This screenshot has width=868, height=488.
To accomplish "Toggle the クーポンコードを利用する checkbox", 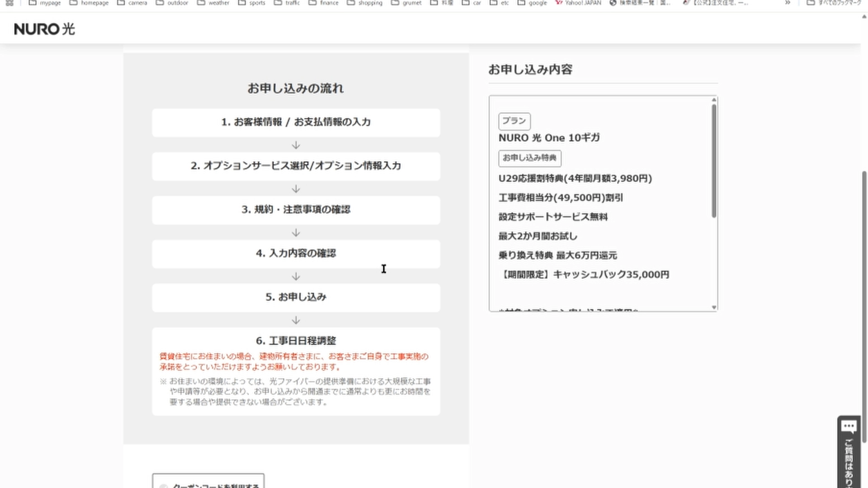I will [164, 486].
